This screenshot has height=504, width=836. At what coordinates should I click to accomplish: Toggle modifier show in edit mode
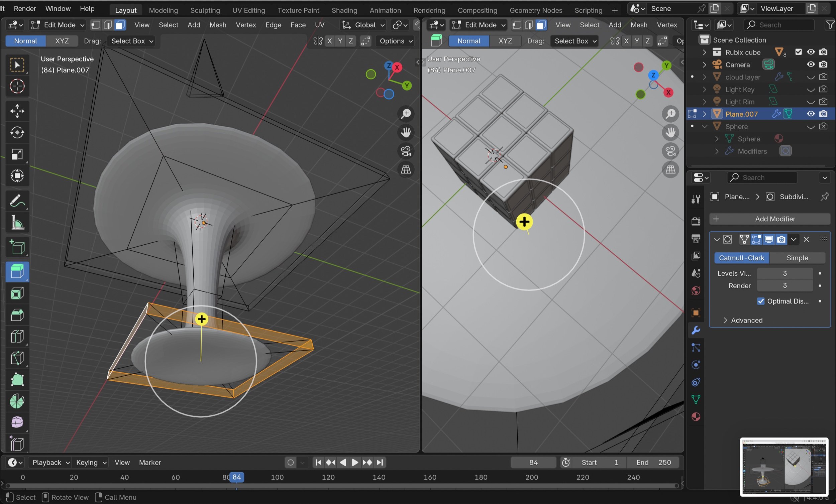[756, 239]
